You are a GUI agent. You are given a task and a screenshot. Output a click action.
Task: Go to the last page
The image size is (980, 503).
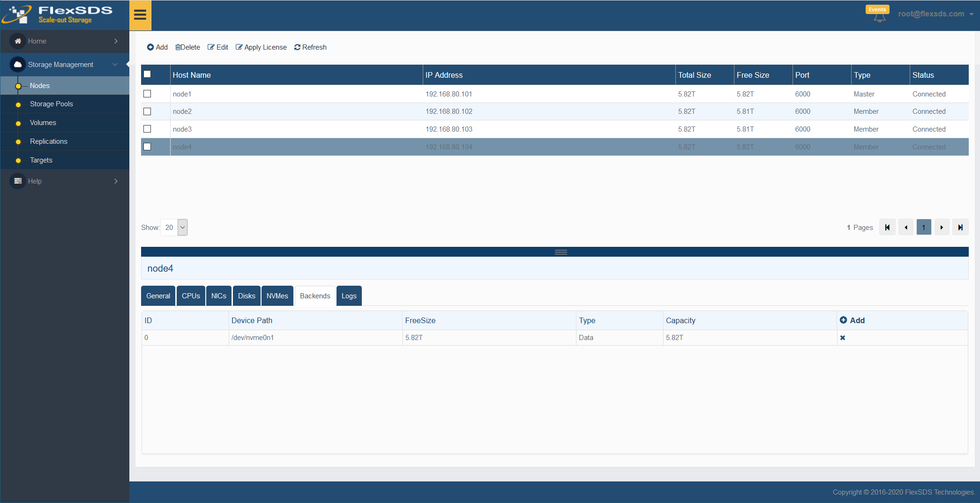click(960, 228)
